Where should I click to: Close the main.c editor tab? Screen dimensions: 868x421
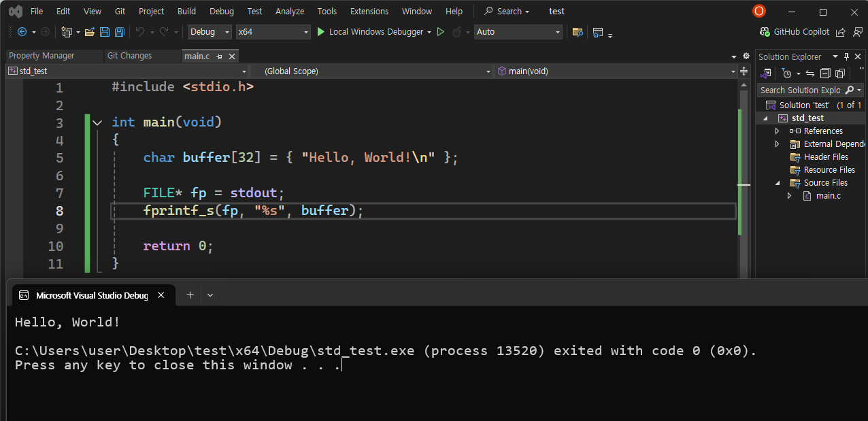tap(232, 56)
